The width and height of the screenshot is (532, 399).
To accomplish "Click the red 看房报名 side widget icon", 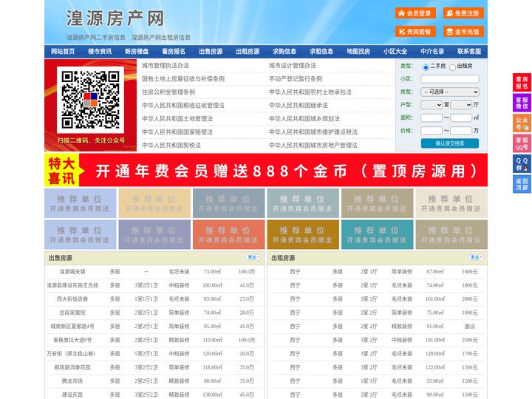I will (522, 83).
